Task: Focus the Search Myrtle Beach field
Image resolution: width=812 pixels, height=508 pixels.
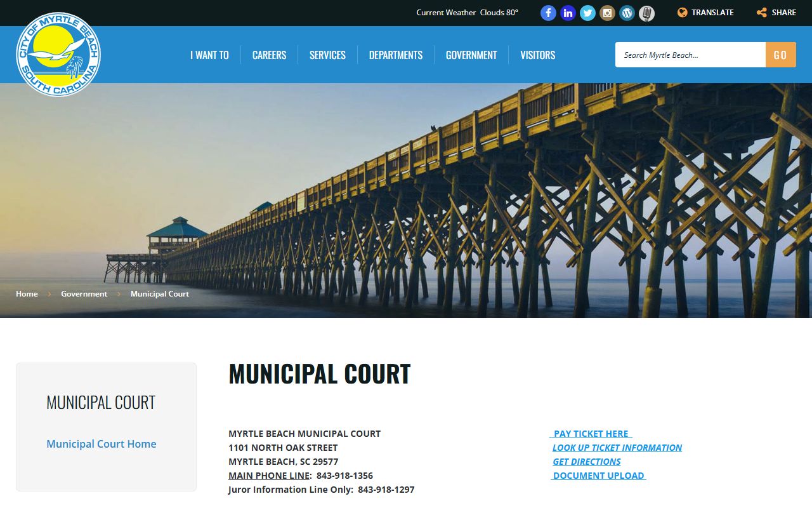Action: (690, 55)
